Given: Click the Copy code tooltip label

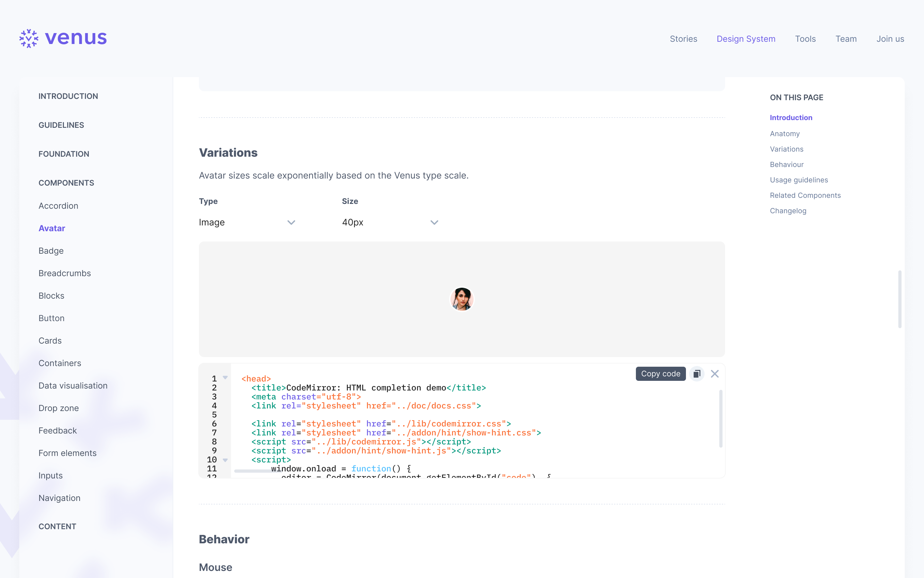Looking at the screenshot, I should point(661,373).
